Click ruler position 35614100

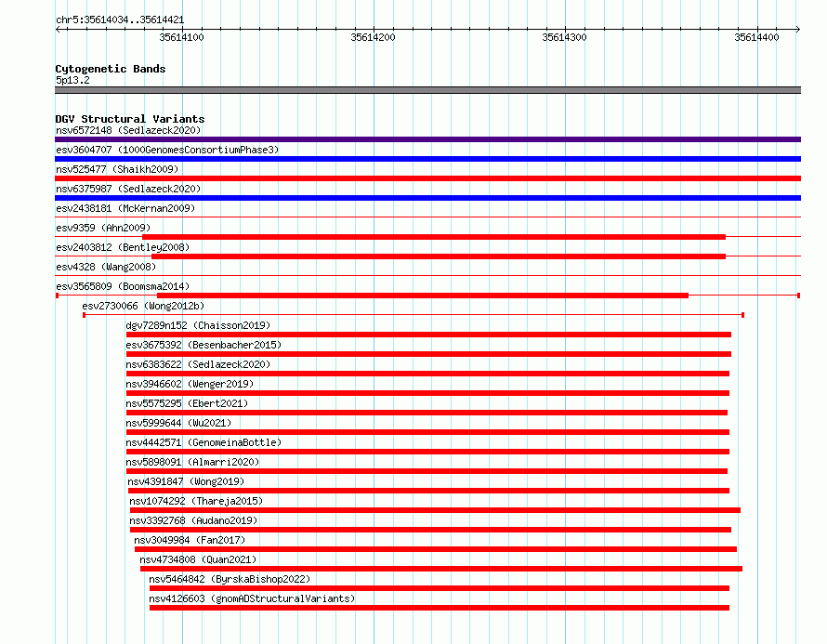(x=181, y=37)
